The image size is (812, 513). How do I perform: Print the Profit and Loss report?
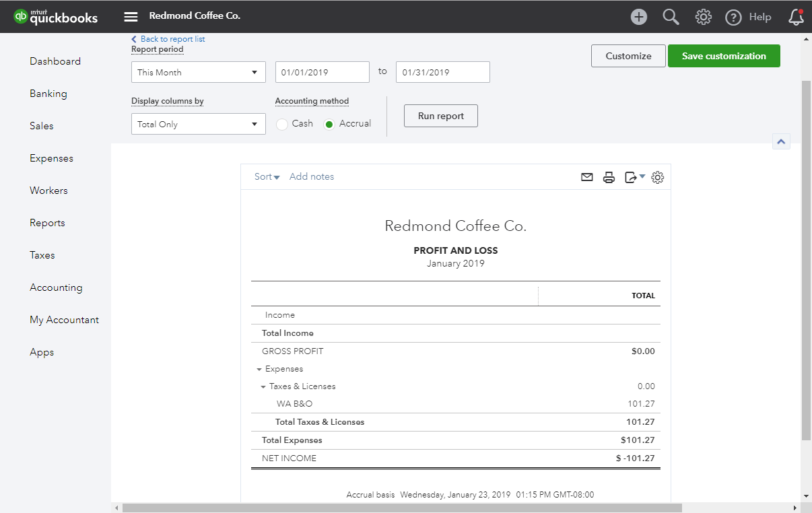click(x=609, y=177)
